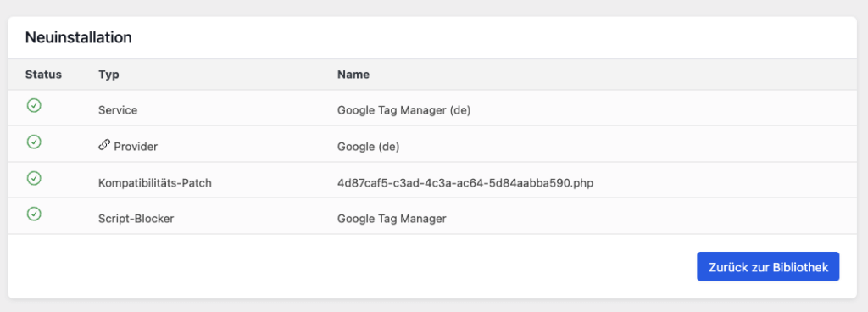This screenshot has height=312, width=868.
Task: Click the Kompatibilitäts-Patch status checkmark icon
Action: 34,178
